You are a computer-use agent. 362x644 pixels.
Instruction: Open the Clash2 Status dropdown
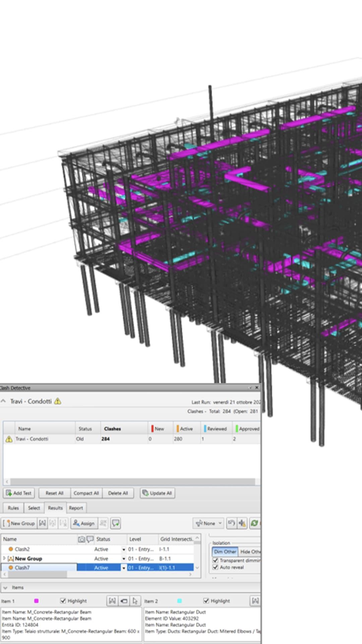[124, 549]
